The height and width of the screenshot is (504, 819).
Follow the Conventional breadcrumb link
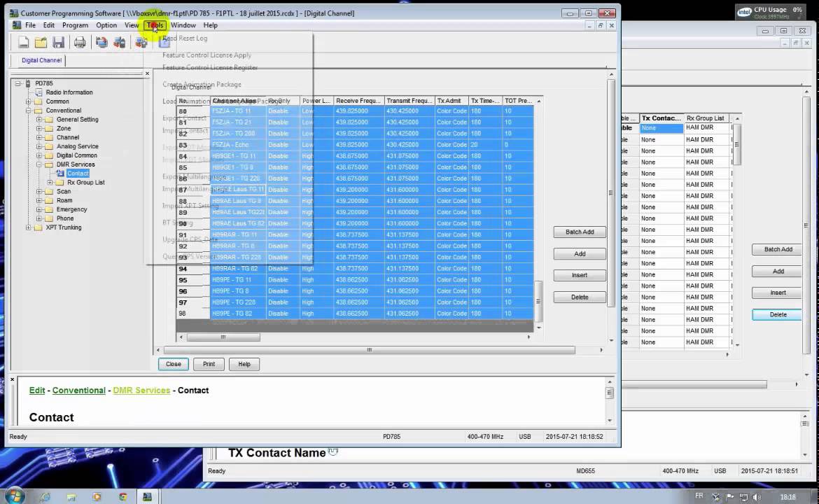tap(79, 390)
